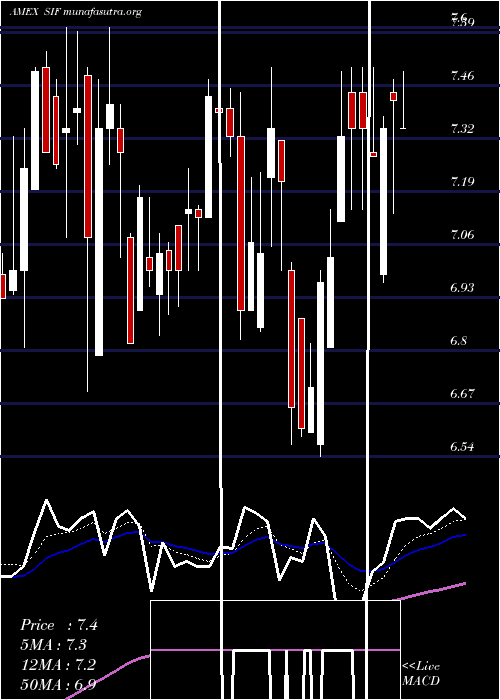Select the 6.54 price axis label

point(462,447)
